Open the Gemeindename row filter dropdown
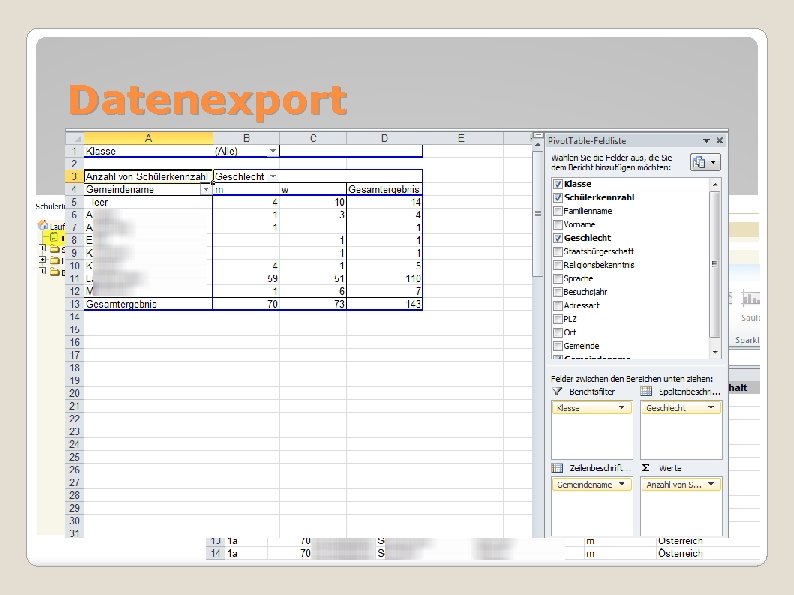 (206, 189)
